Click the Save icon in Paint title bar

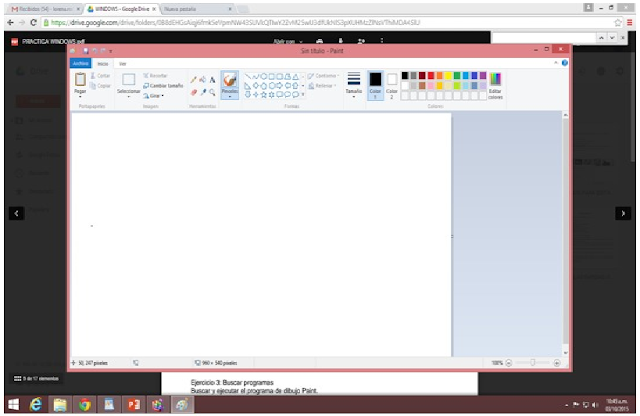click(x=86, y=51)
